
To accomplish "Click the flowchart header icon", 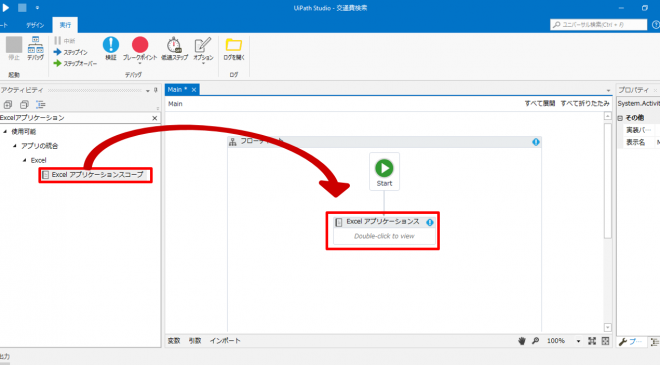I will (232, 142).
